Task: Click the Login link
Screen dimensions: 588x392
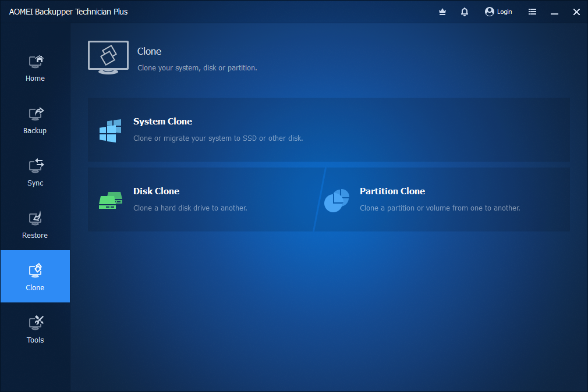Action: (503, 12)
